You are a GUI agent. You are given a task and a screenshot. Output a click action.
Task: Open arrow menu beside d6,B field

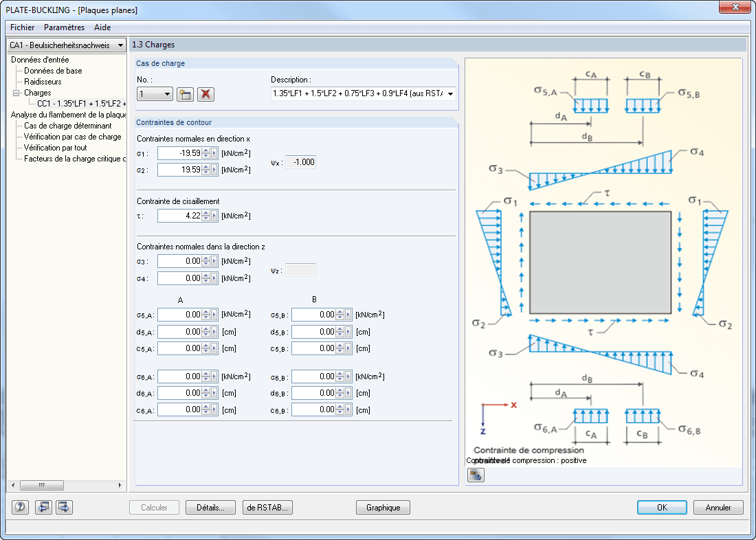click(x=348, y=393)
